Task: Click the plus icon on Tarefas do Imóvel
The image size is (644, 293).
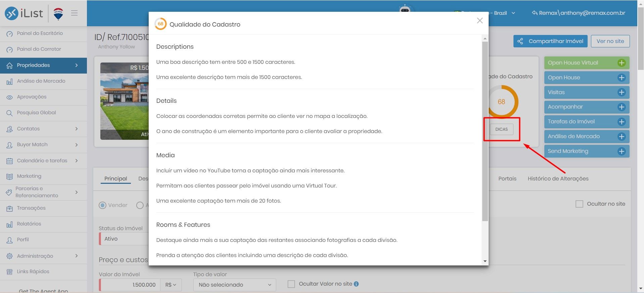Action: [x=622, y=122]
